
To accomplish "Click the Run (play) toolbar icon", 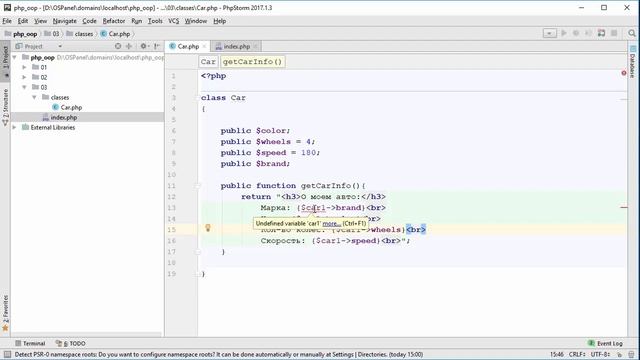I will point(564,33).
